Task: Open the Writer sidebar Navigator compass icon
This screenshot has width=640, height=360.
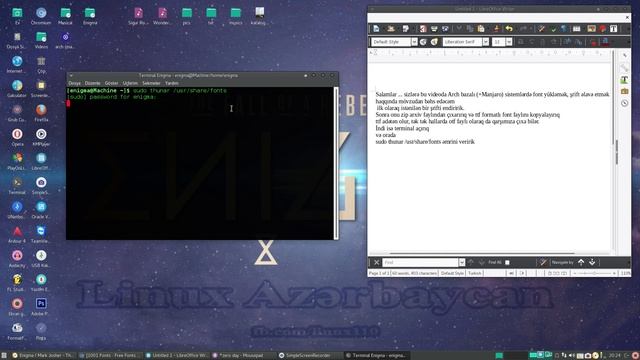Action: click(x=624, y=103)
